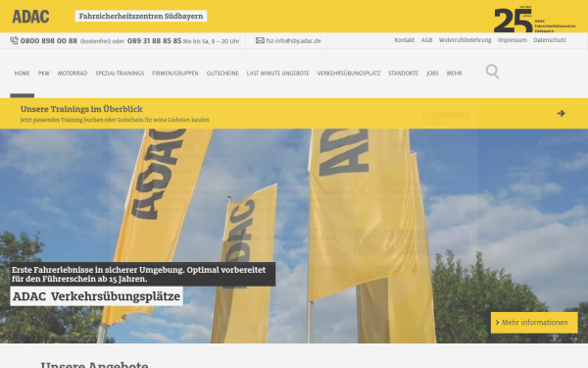Open the Datenschutz link
Screen dimensions: 588x368
coord(550,40)
